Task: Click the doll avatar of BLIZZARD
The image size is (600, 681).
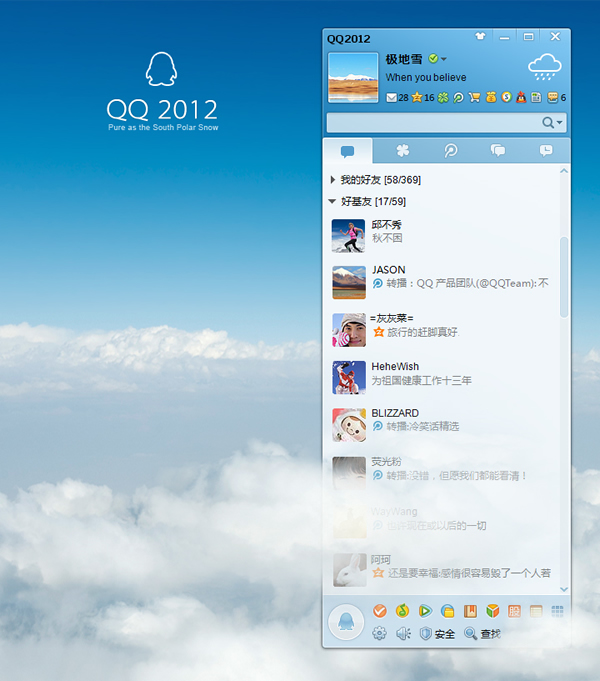Action: (x=348, y=424)
